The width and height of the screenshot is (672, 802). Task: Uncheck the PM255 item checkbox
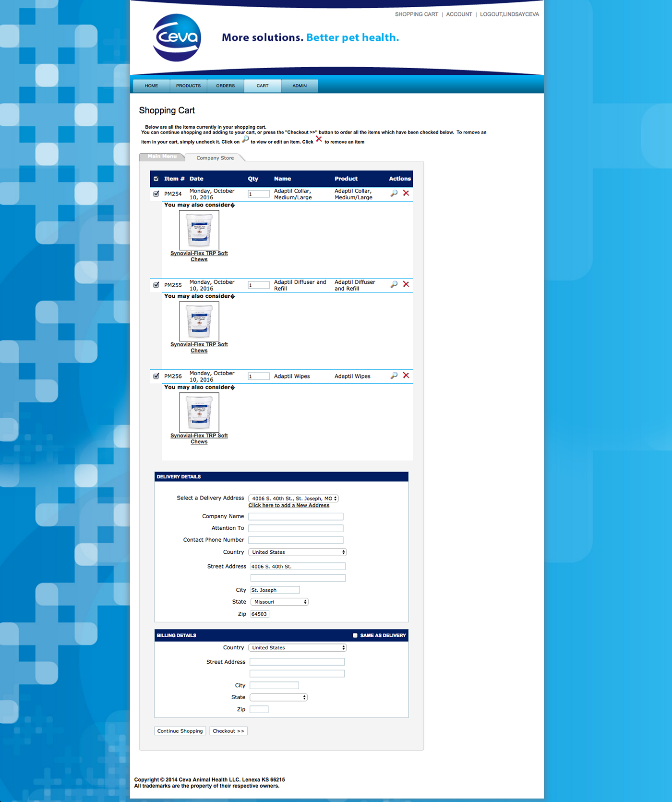(x=156, y=285)
